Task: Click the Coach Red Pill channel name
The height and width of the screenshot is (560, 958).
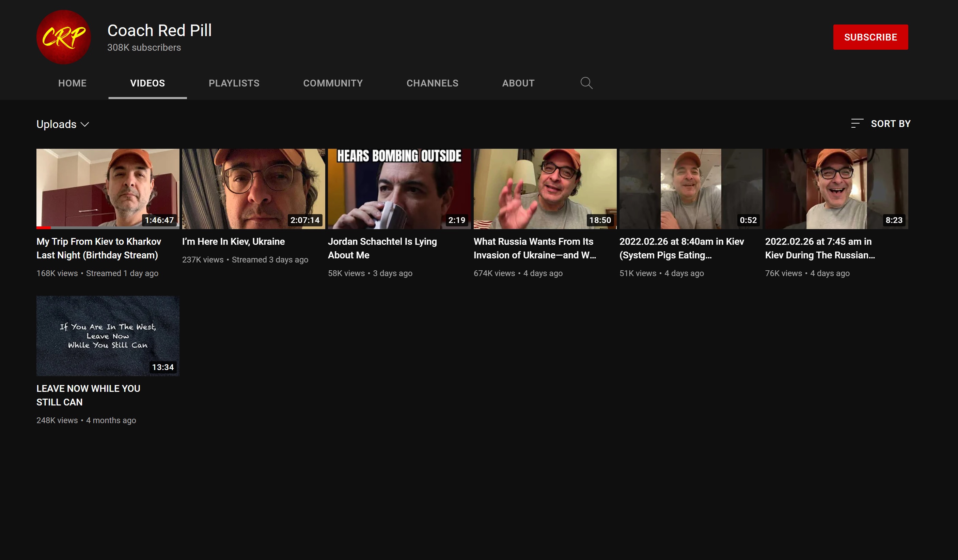Action: 160,30
